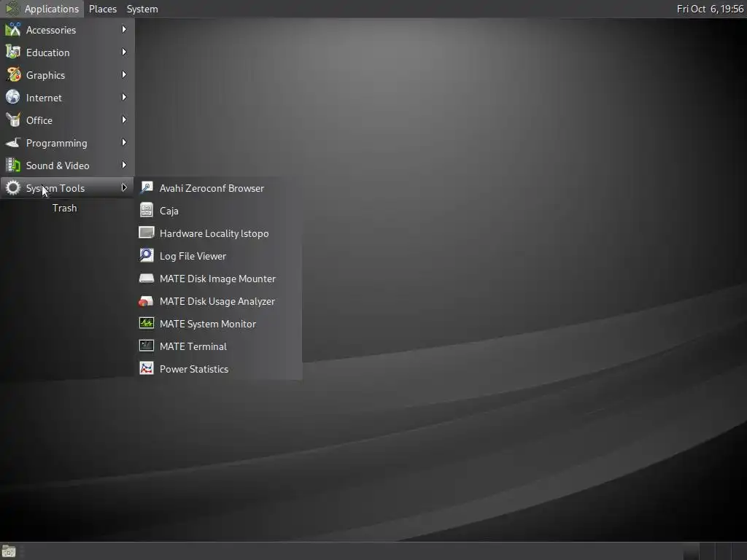This screenshot has height=560, width=747.
Task: Click the Sound & Video icon
Action: point(13,166)
